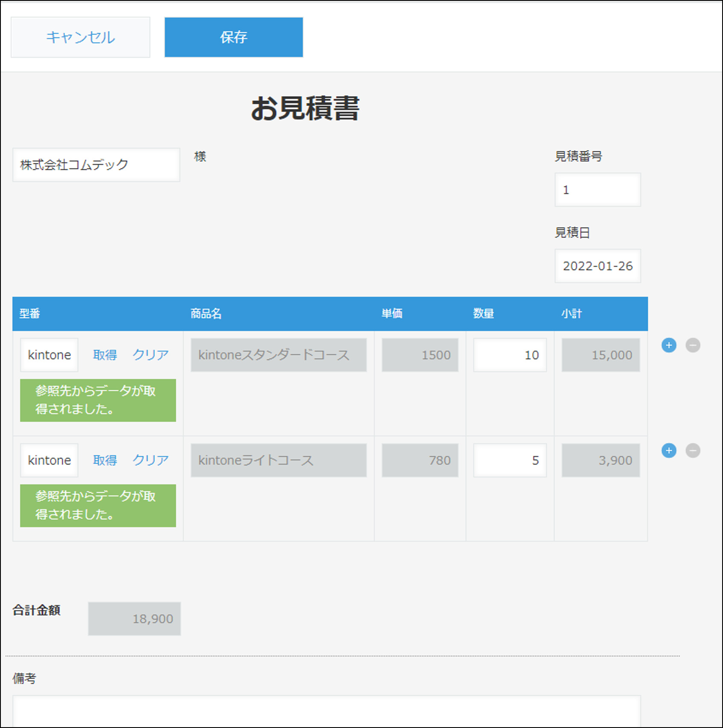This screenshot has width=723, height=728.
Task: Open the 見積日 field showing 2022-01-26
Action: 598,266
